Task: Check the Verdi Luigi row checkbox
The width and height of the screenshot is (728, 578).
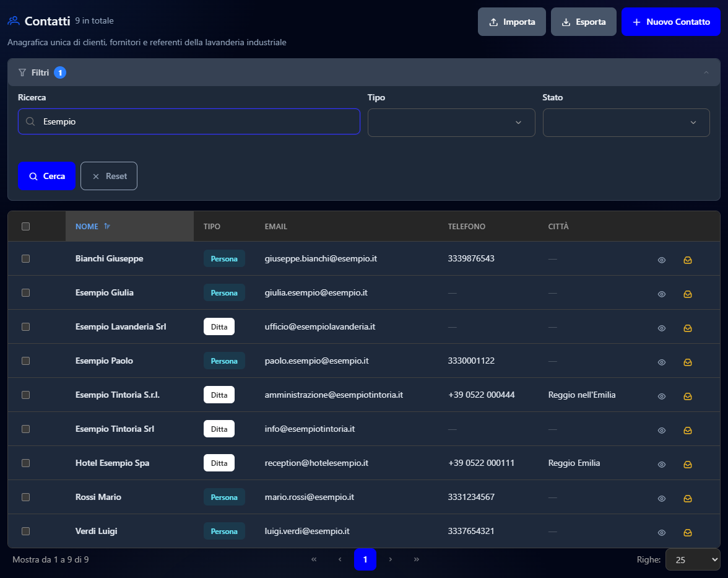Action: tap(25, 531)
